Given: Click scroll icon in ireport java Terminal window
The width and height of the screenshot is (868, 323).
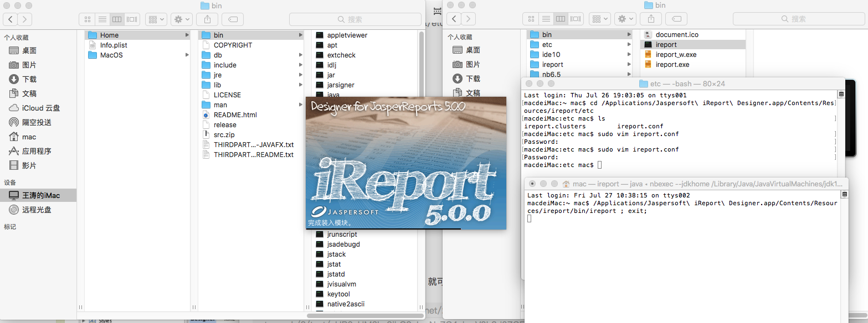Looking at the screenshot, I should pyautogui.click(x=845, y=195).
